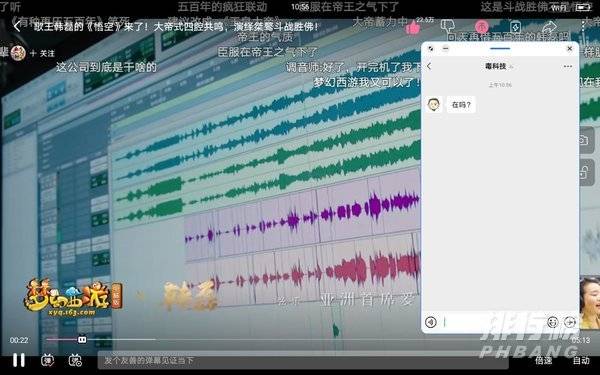Image resolution: width=600 pixels, height=375 pixels.
Task: Pause the video playback
Action: point(18,360)
